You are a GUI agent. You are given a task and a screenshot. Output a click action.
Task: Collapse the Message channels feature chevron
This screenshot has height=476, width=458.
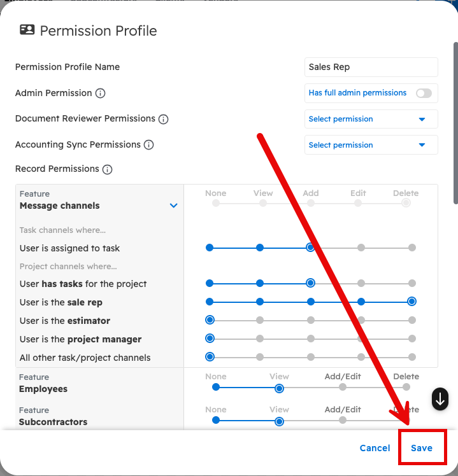[173, 206]
